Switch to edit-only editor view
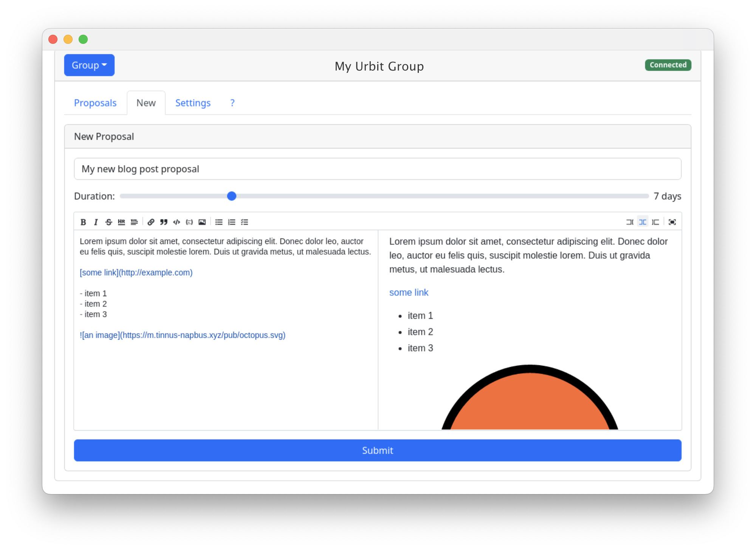Viewport: 756px width, 550px height. (x=630, y=222)
